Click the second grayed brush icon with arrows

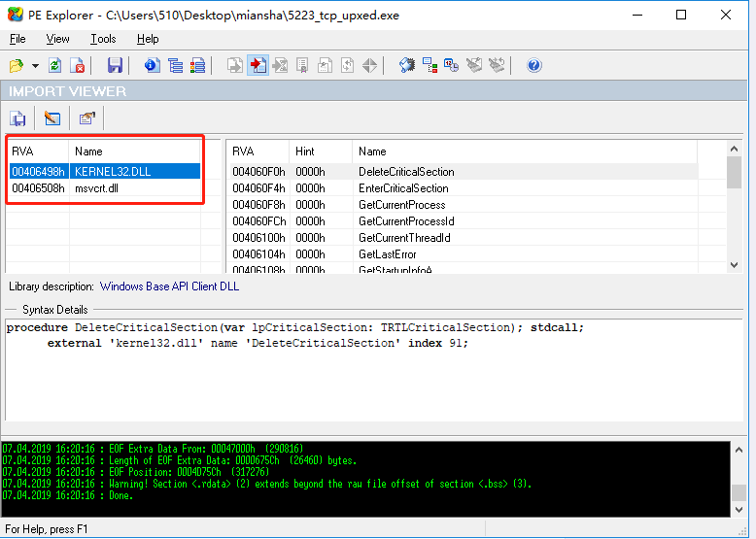[497, 65]
